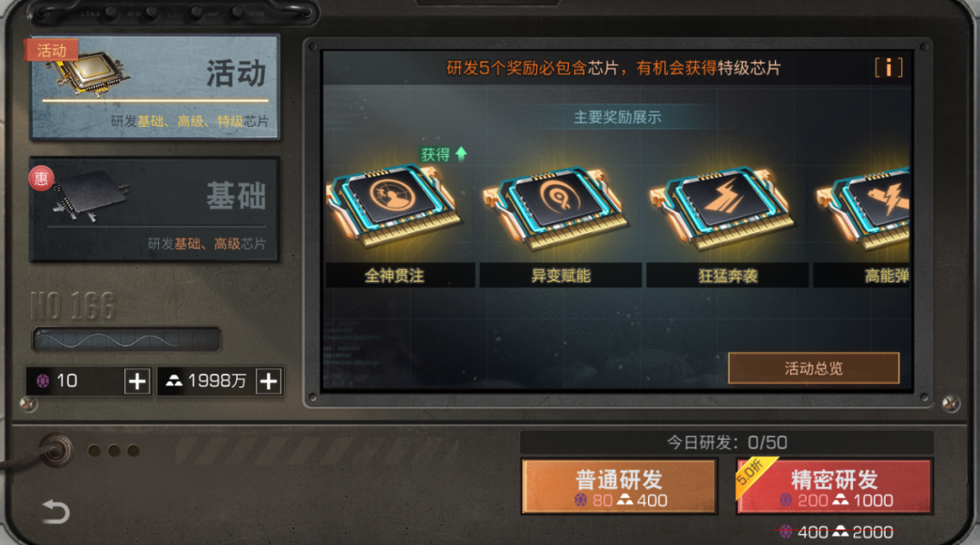Image resolution: width=980 pixels, height=545 pixels.
Task: Open the 活动总览 overview
Action: pos(814,368)
